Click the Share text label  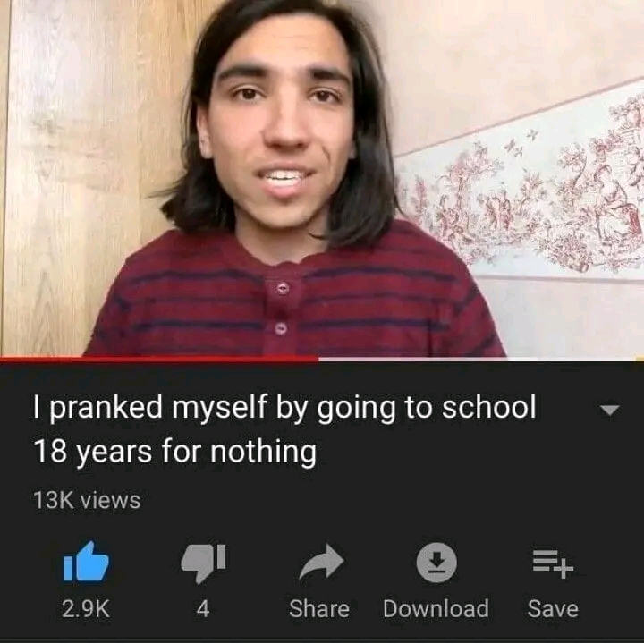(319, 608)
